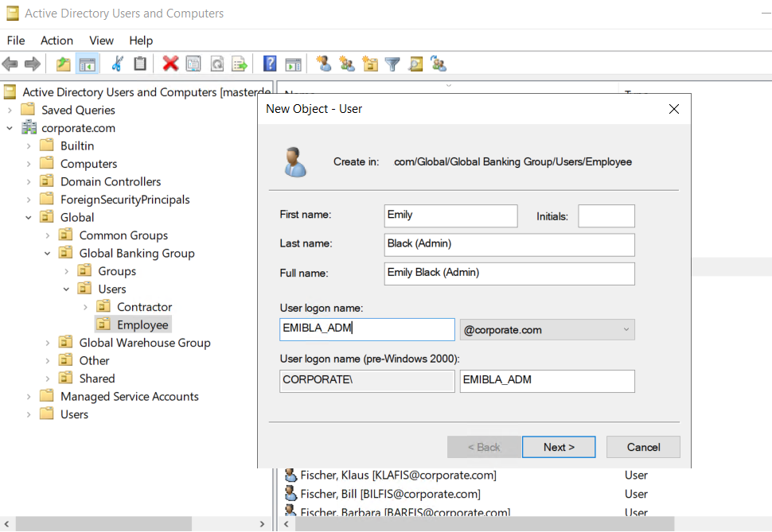The width and height of the screenshot is (772, 532).
Task: Click the add to group toolbar icon
Action: [x=439, y=64]
